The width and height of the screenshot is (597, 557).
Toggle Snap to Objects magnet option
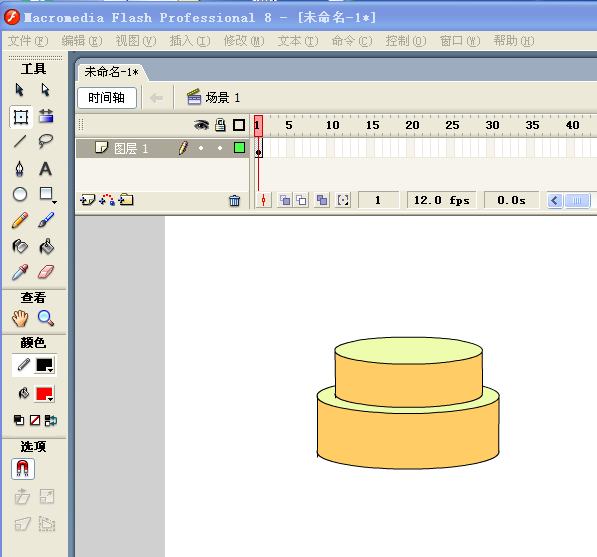click(x=23, y=469)
